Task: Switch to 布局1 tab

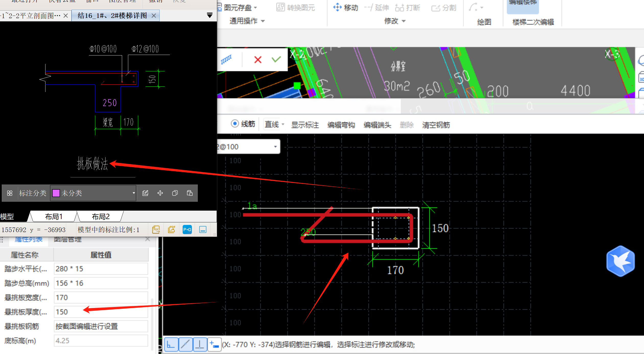Action: [x=54, y=217]
